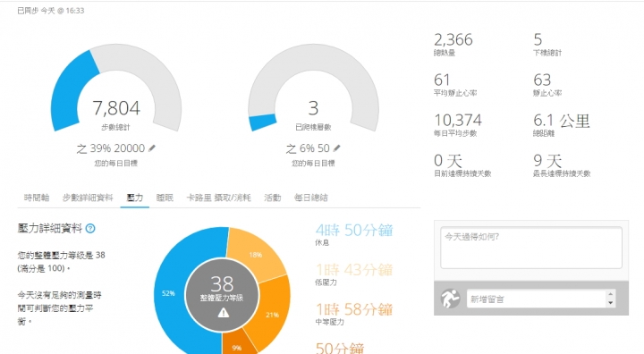Click the up arrow of 新增留言 stepper
Image resolution: width=644 pixels, height=354 pixels.
[610, 294]
